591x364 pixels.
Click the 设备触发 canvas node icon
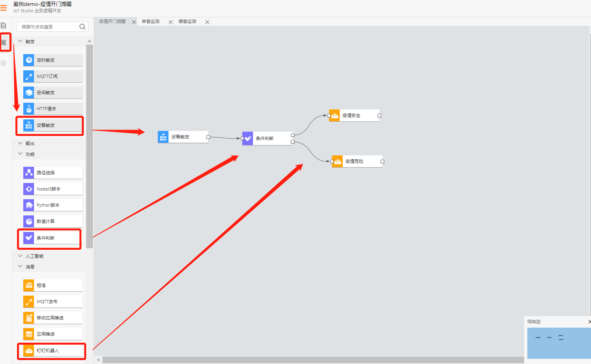[163, 137]
